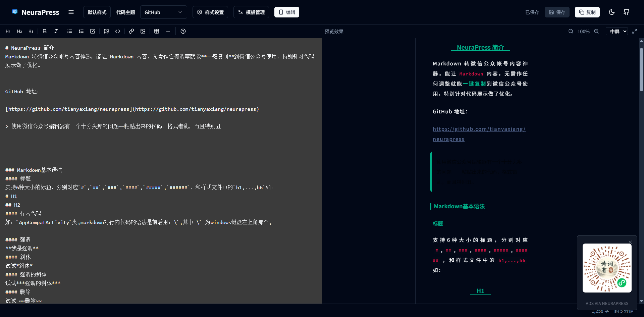Insert H3 heading from toolbar

[x=31, y=31]
